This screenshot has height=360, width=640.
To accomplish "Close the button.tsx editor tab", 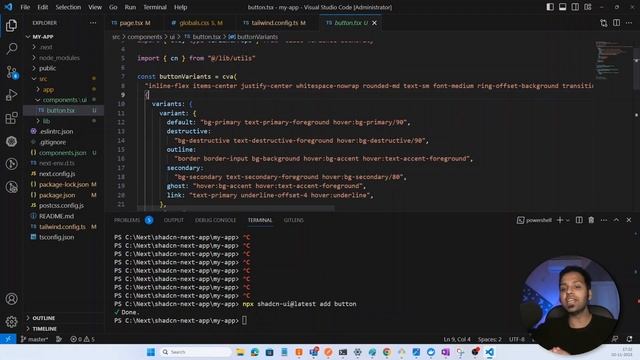I will coord(374,23).
